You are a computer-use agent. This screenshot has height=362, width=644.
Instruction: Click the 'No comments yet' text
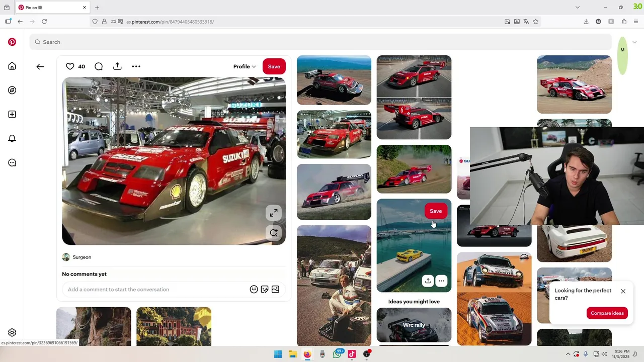pos(84,274)
